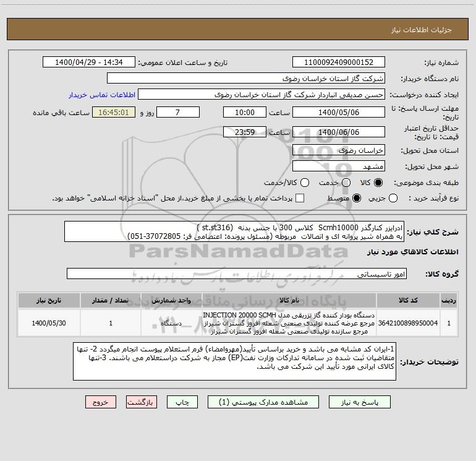Click the goods group field 'امور تاسیساتی'
The width and height of the screenshot is (476, 461).
pyautogui.click(x=237, y=274)
